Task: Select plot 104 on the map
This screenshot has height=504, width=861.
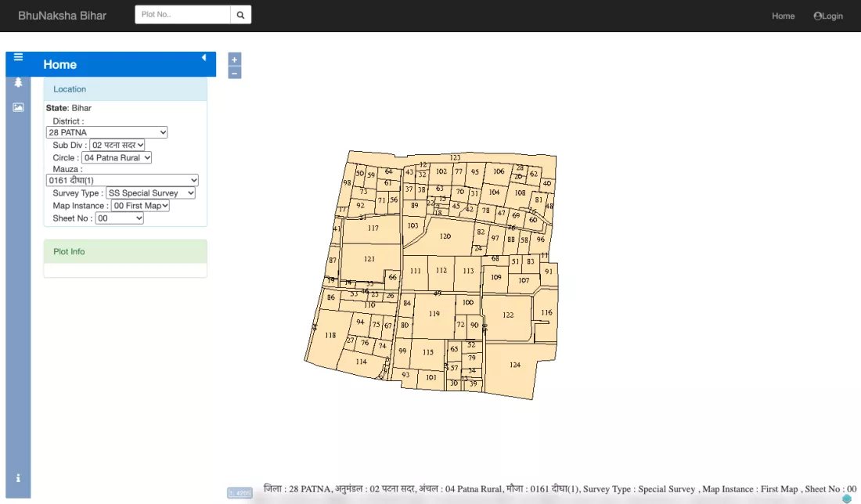Action: [x=494, y=193]
